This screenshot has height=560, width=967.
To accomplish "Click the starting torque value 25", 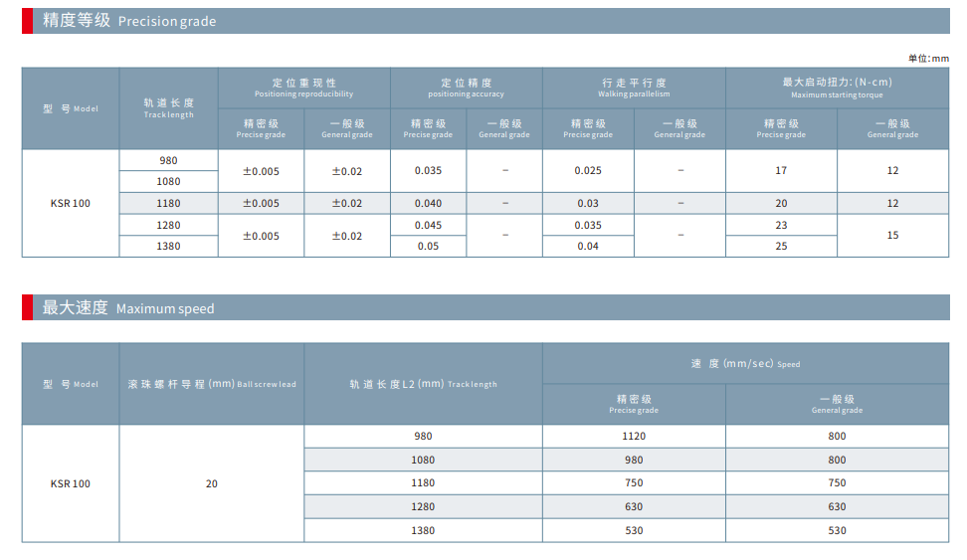I will 781,246.
